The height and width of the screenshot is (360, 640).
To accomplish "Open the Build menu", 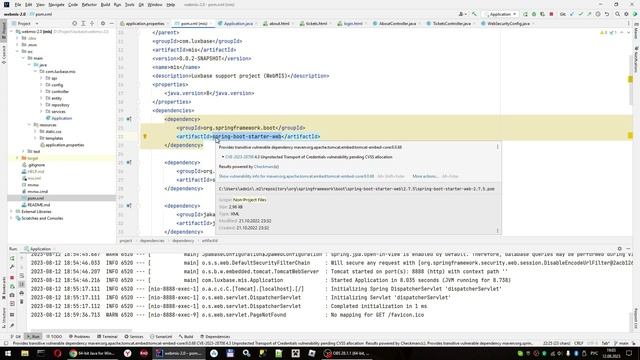I will [105, 5].
